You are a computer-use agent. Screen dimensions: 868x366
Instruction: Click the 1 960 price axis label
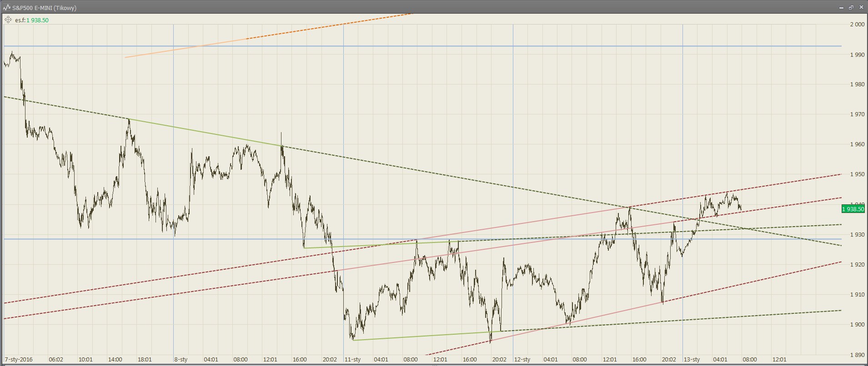pyautogui.click(x=857, y=144)
